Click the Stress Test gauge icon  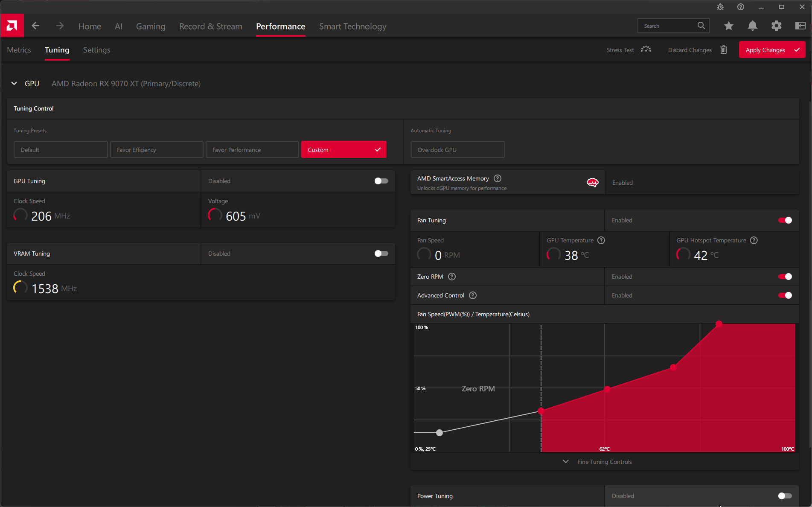(x=646, y=50)
